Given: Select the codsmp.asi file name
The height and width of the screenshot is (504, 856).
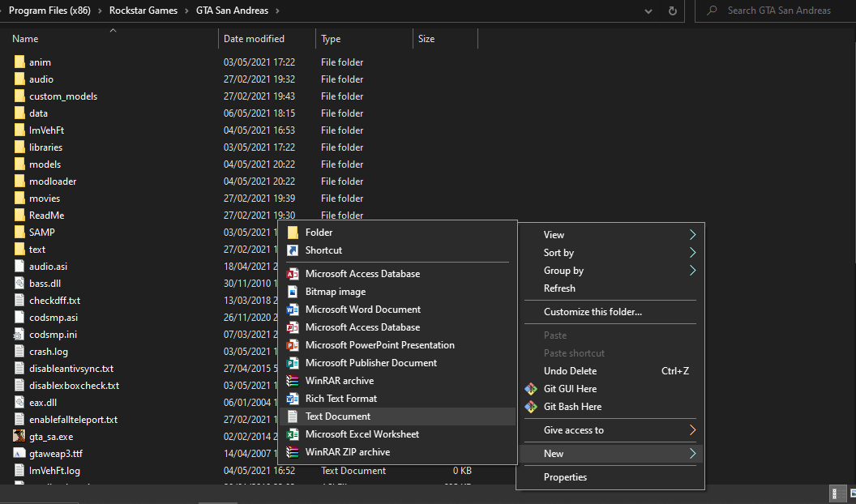Looking at the screenshot, I should (x=53, y=318).
